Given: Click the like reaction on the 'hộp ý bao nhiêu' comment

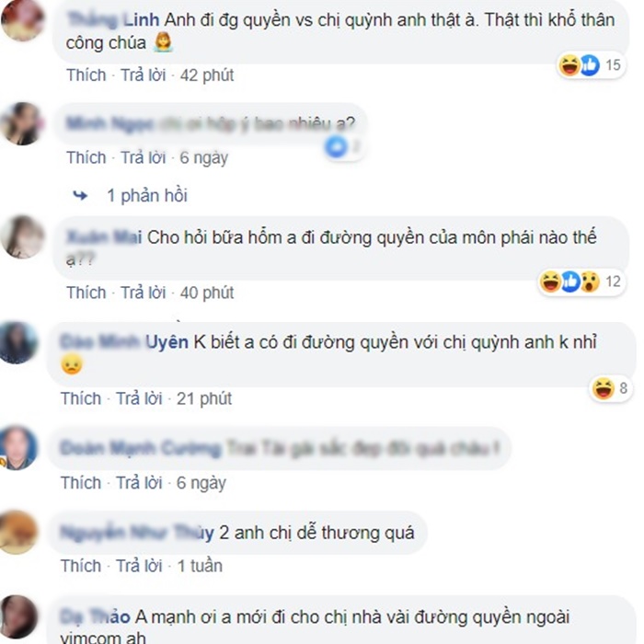Looking at the screenshot, I should [x=336, y=146].
